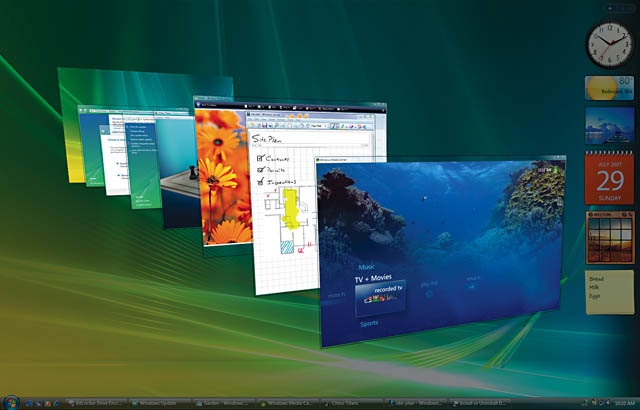Switch to Garden photo taskbar button
Image resolution: width=640 pixels, height=410 pixels.
(226, 403)
